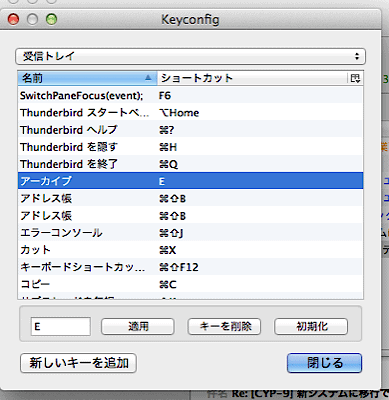Focus the shortcut key input field

coord(61,326)
